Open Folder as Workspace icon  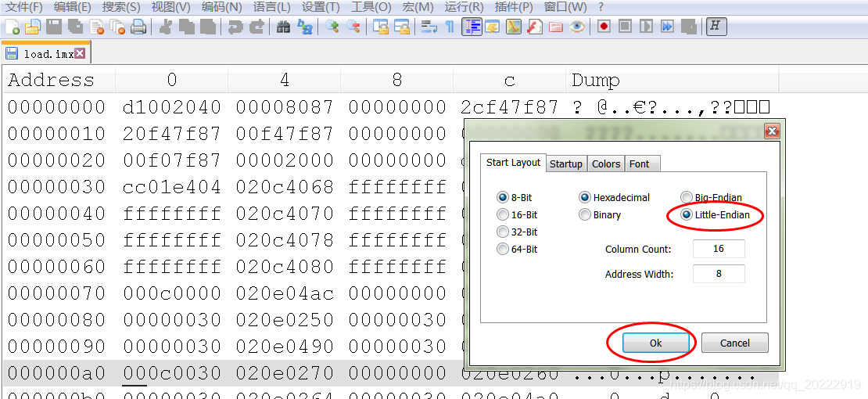556,27
